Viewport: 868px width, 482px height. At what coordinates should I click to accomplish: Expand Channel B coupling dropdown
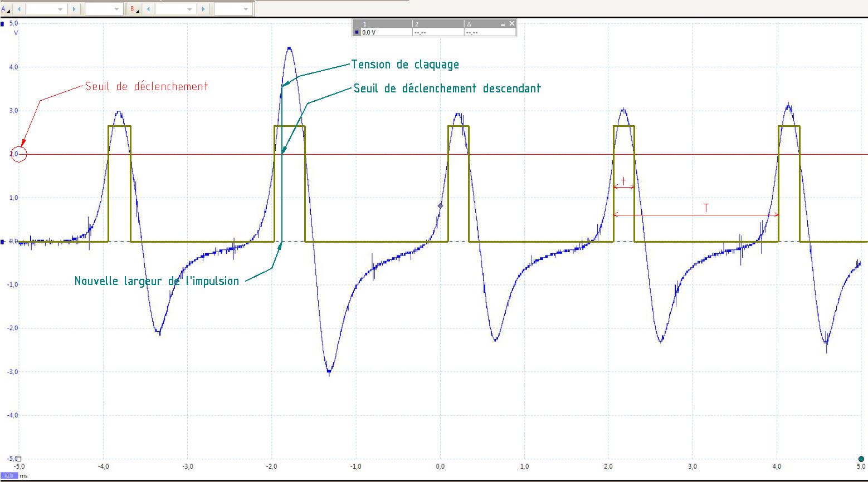coord(246,9)
